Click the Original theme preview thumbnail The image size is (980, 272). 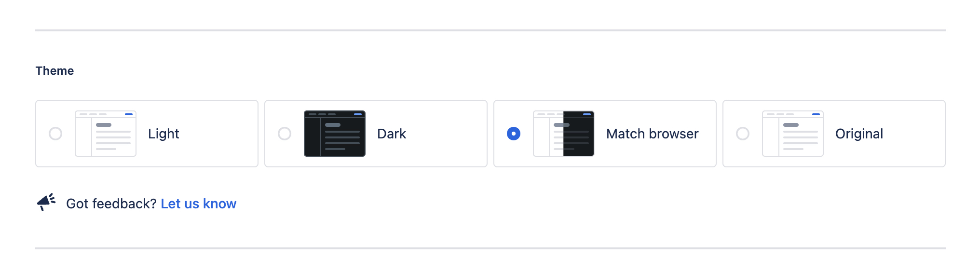[x=793, y=134]
